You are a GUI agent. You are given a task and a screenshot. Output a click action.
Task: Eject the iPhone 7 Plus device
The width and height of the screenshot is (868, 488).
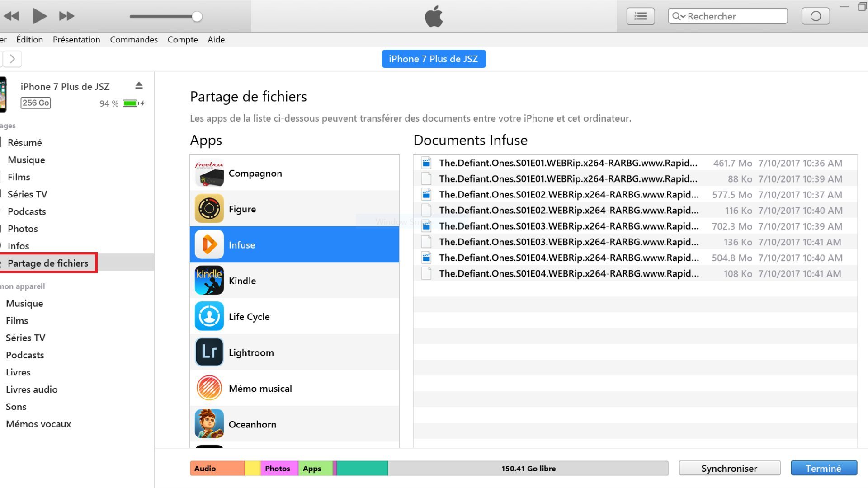[x=139, y=85]
